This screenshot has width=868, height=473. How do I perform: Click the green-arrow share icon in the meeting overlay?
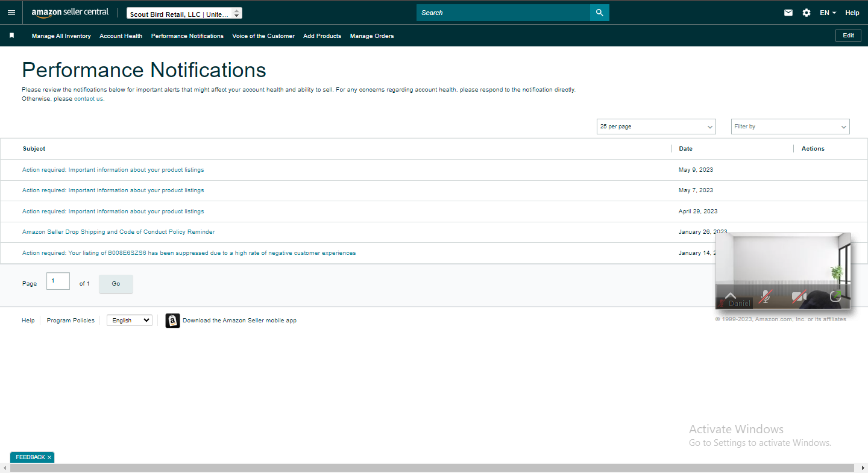(x=835, y=296)
